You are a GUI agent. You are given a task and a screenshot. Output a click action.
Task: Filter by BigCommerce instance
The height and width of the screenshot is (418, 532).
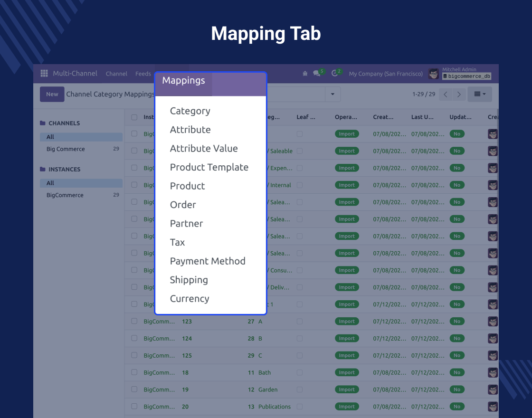[81, 195]
